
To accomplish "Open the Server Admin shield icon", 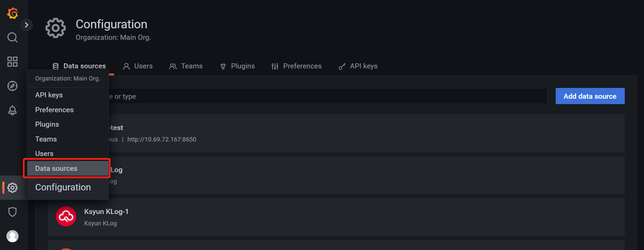I will (x=12, y=212).
